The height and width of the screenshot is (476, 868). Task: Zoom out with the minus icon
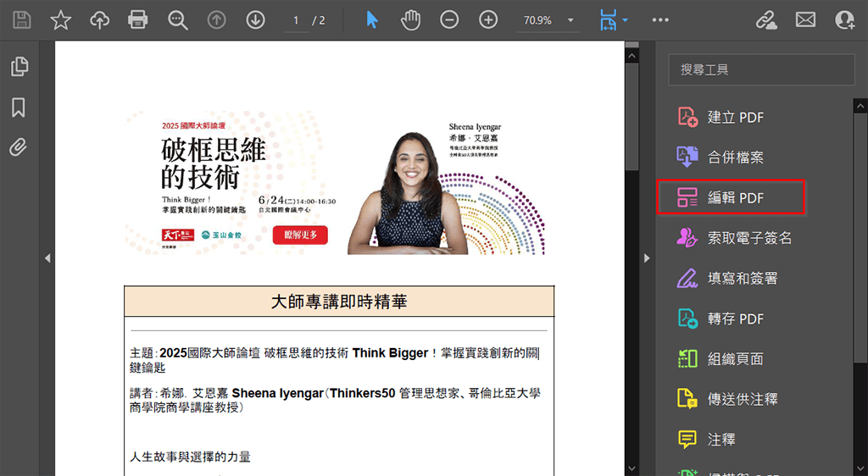pos(450,19)
